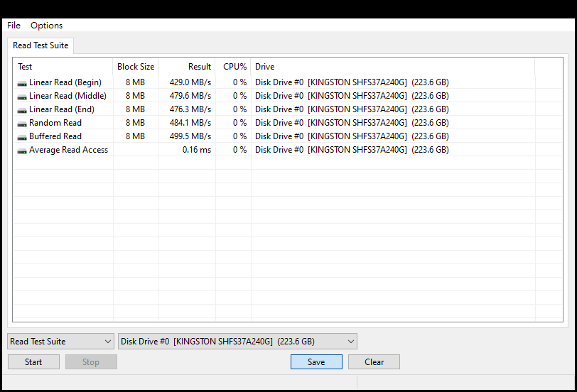Image resolution: width=577 pixels, height=392 pixels.
Task: Click the 476.3 MB/s result value
Action: coord(190,109)
